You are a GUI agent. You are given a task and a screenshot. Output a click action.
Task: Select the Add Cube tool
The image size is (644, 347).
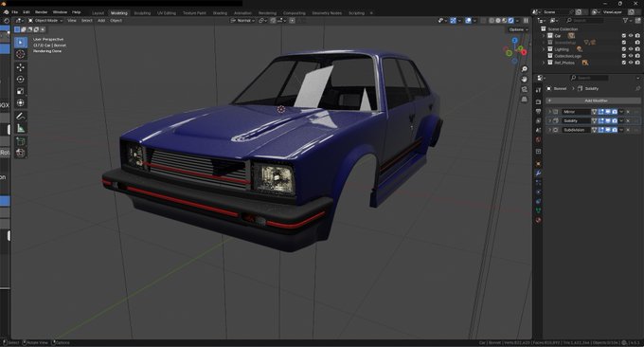[21, 141]
